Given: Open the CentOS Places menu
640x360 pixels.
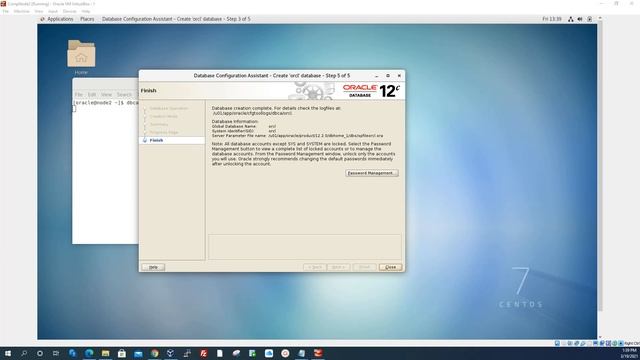Looking at the screenshot, I should pos(87,19).
